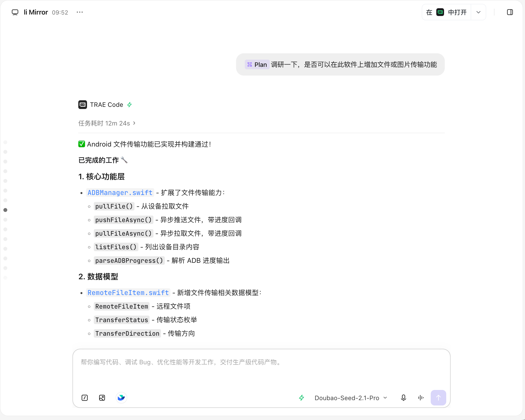The width and height of the screenshot is (525, 420).
Task: Click the TransferStatus code label
Action: [121, 320]
